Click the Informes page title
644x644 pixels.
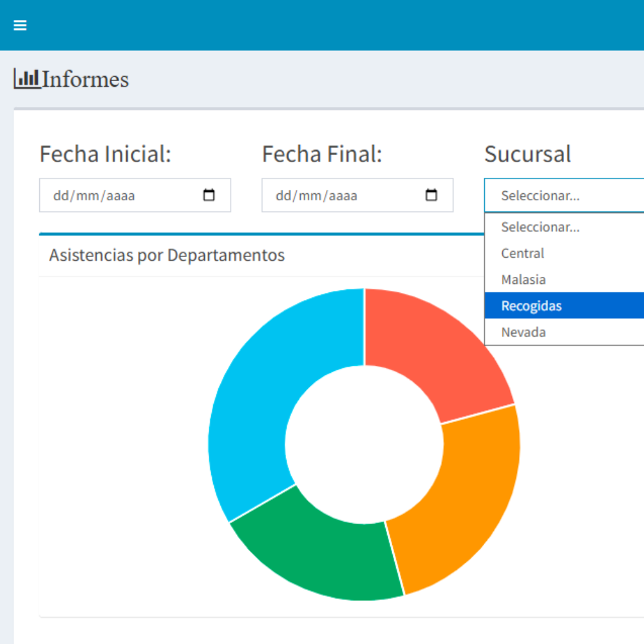pyautogui.click(x=85, y=79)
